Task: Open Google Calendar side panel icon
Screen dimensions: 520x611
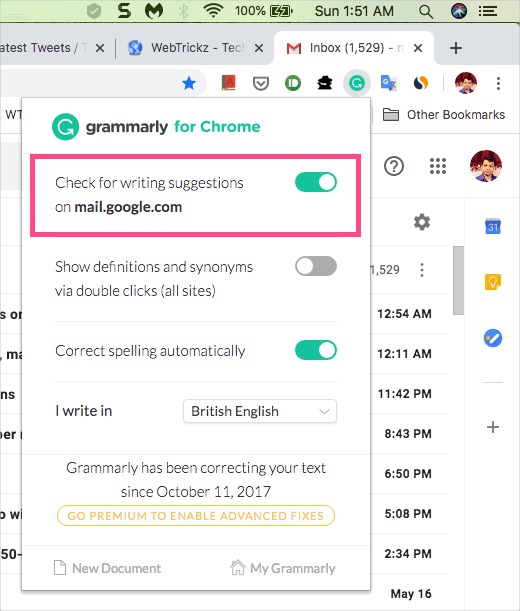Action: click(x=493, y=226)
